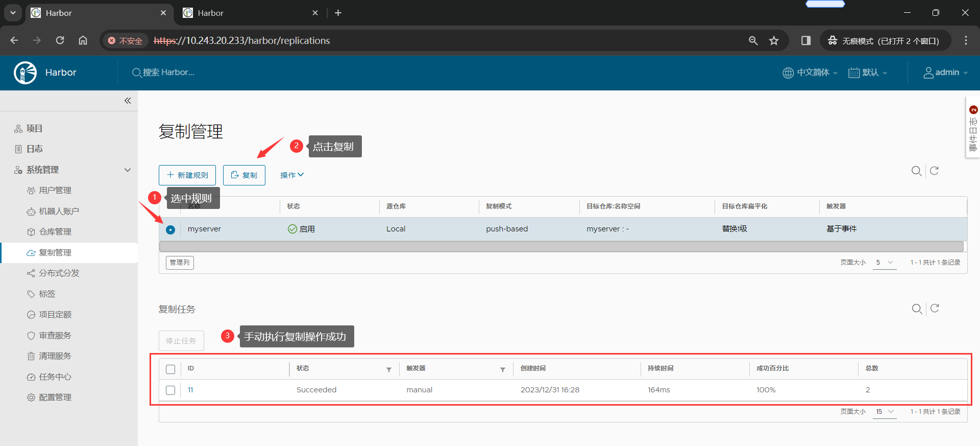Click the 复制 replicate button
The image size is (980, 446).
coord(244,175)
